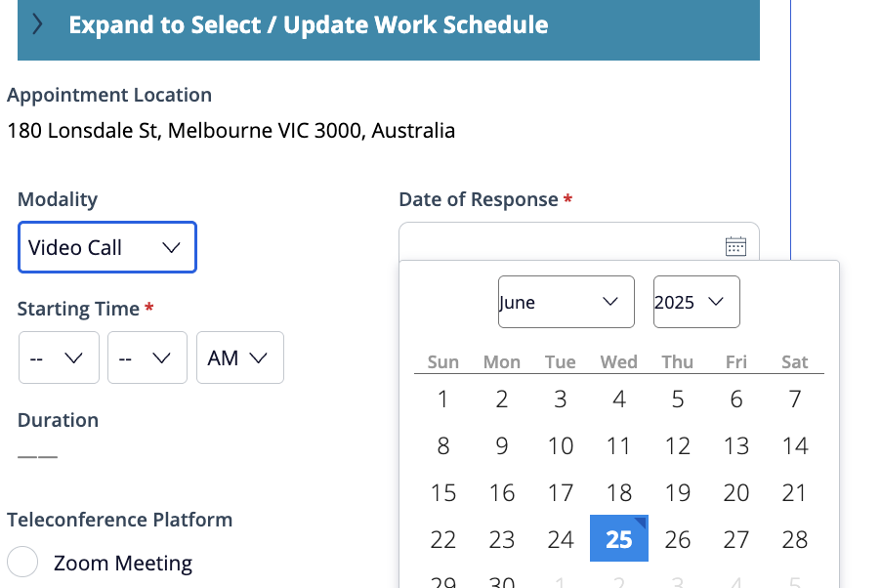Open the AM/PM selector dropdown
The height and width of the screenshot is (588, 881).
239,357
